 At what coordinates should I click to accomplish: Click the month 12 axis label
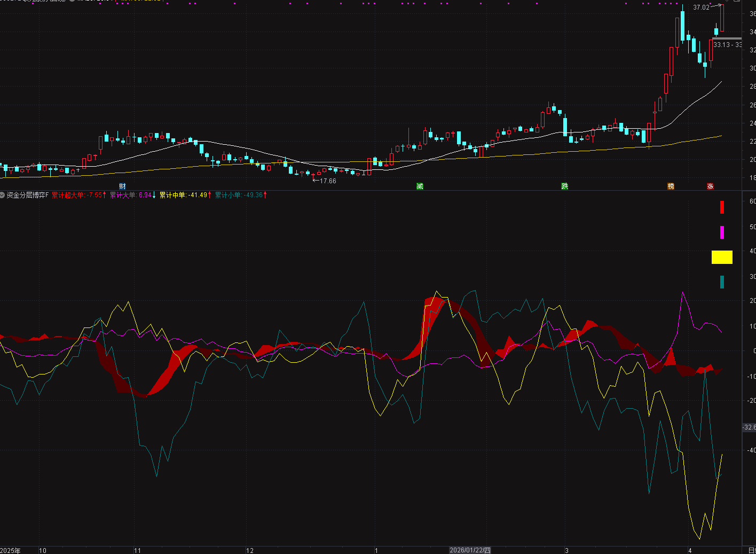(x=250, y=551)
